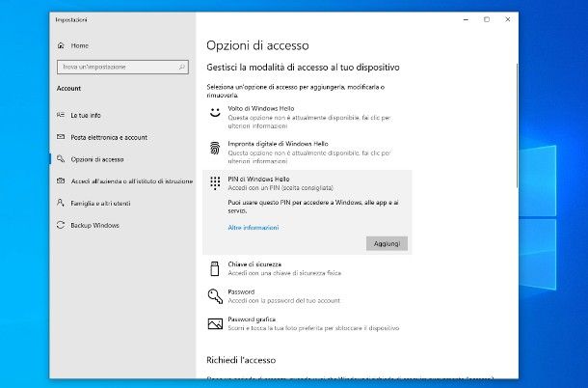
Task: Click 'Richiedi l'accesso' heading
Action: coord(241,360)
